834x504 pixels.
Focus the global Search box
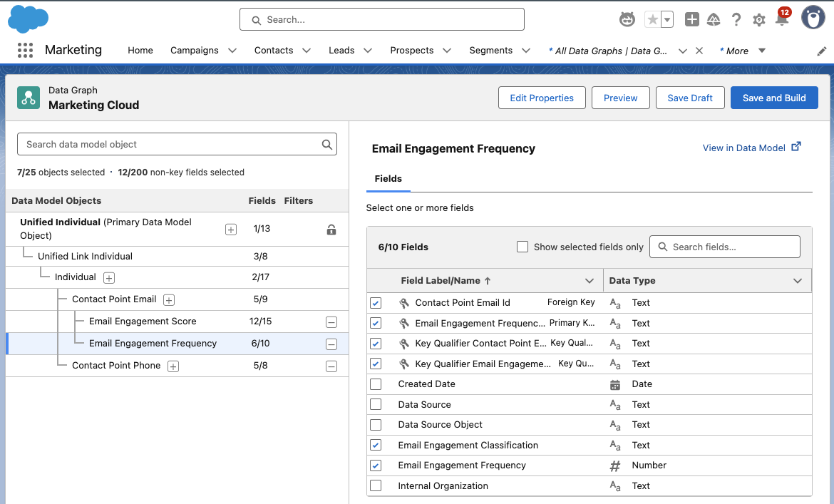382,20
